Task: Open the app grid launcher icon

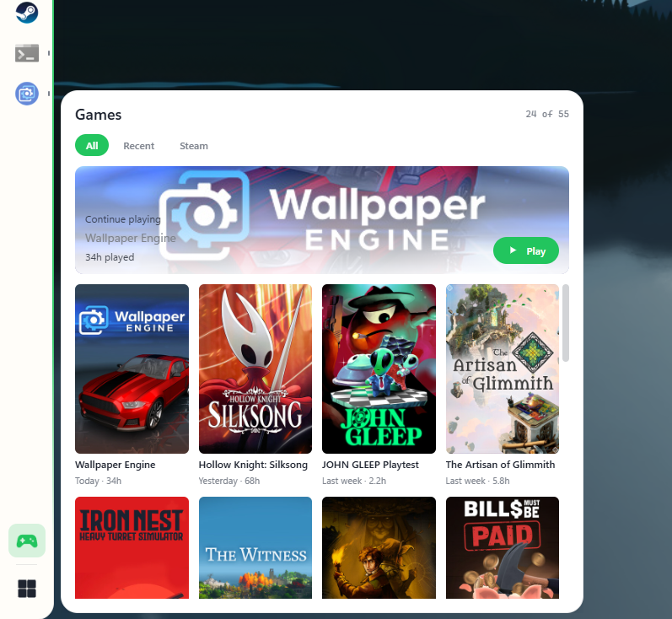Action: [x=27, y=589]
